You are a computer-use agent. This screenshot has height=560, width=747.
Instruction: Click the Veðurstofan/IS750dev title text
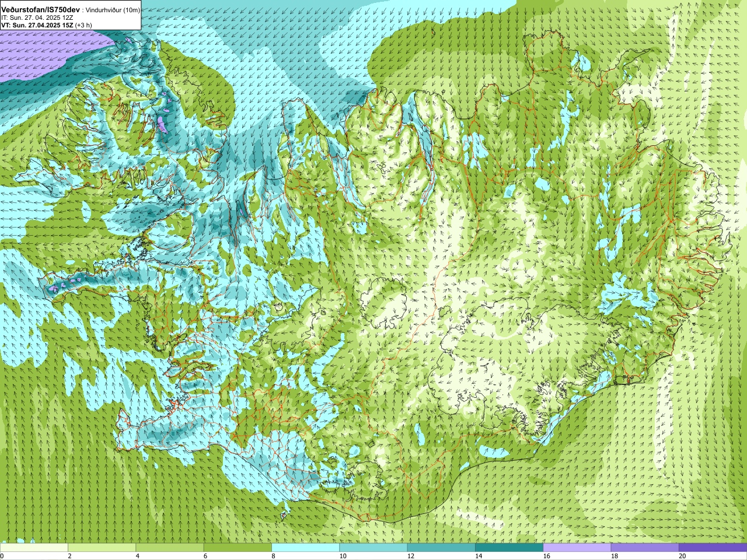(x=40, y=10)
